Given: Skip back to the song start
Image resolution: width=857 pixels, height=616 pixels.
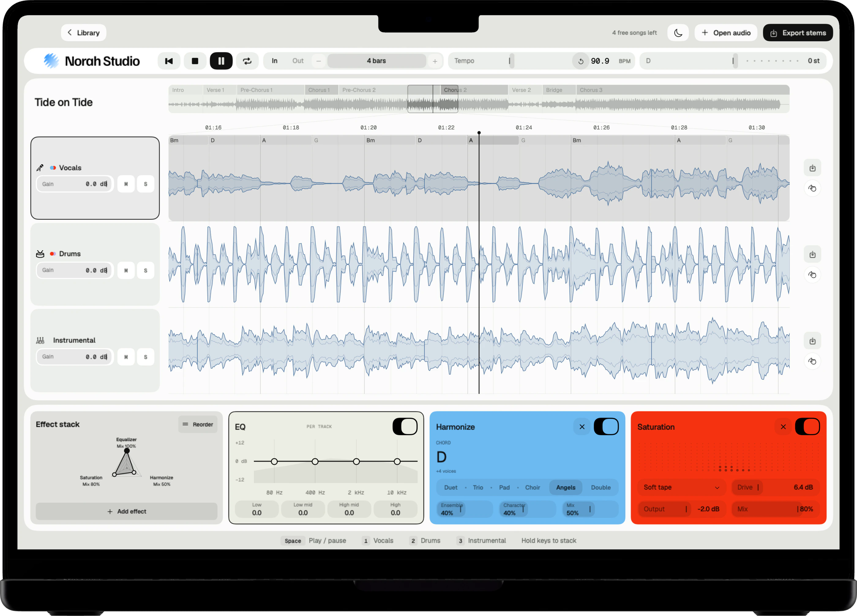Looking at the screenshot, I should pos(169,61).
